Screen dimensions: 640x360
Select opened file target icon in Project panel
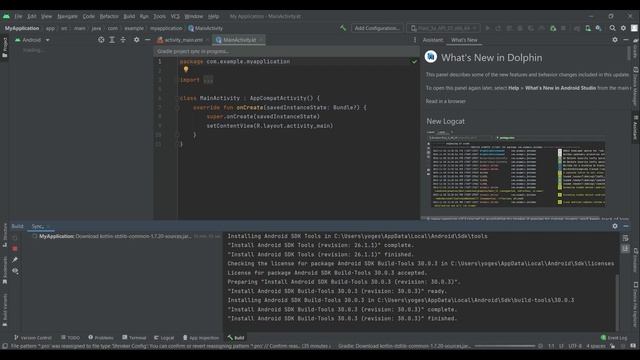tap(101, 40)
